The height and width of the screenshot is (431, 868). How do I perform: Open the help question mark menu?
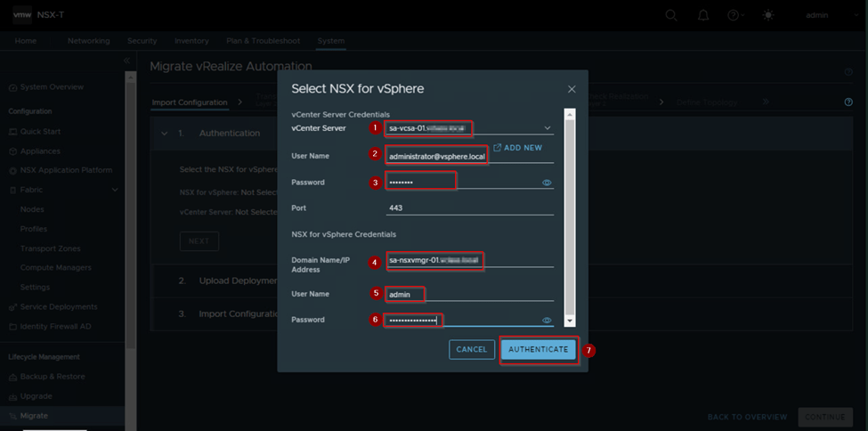[734, 15]
